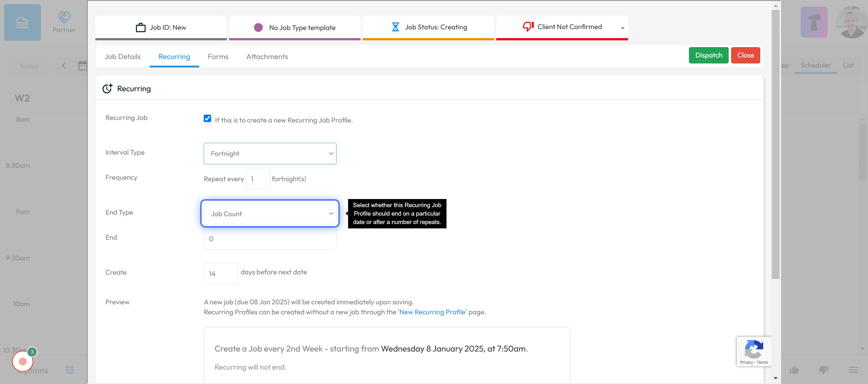The height and width of the screenshot is (384, 868).
Task: Click the Create days-before field
Action: click(221, 273)
